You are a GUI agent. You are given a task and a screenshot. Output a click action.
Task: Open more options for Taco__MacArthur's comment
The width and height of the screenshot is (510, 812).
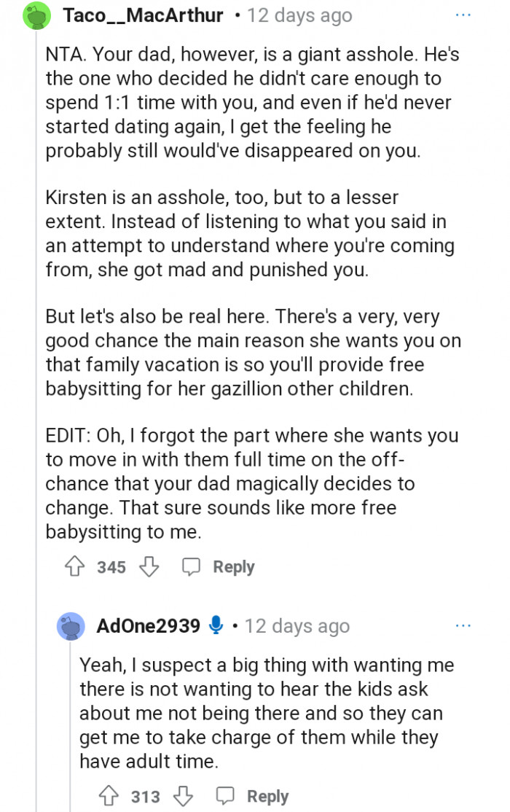[463, 15]
